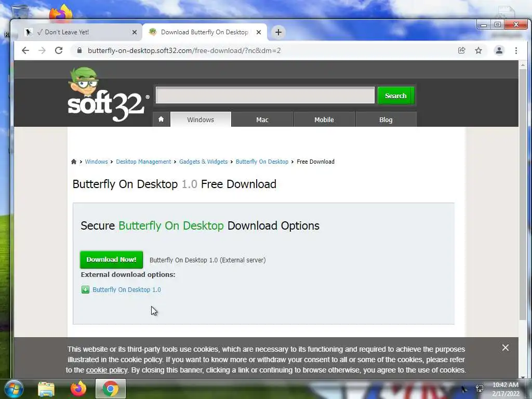The width and height of the screenshot is (532, 399).
Task: Click the Recycle Bin desktop icon
Action: click(x=20, y=12)
